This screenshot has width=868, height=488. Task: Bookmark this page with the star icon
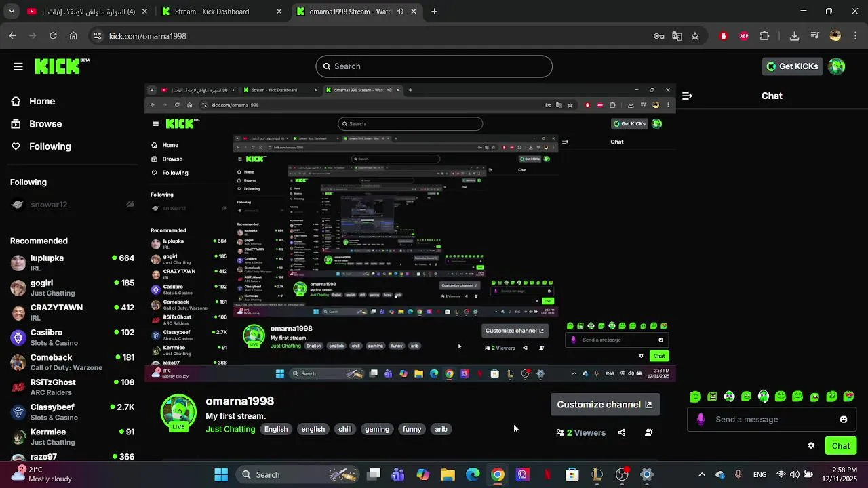coord(695,36)
